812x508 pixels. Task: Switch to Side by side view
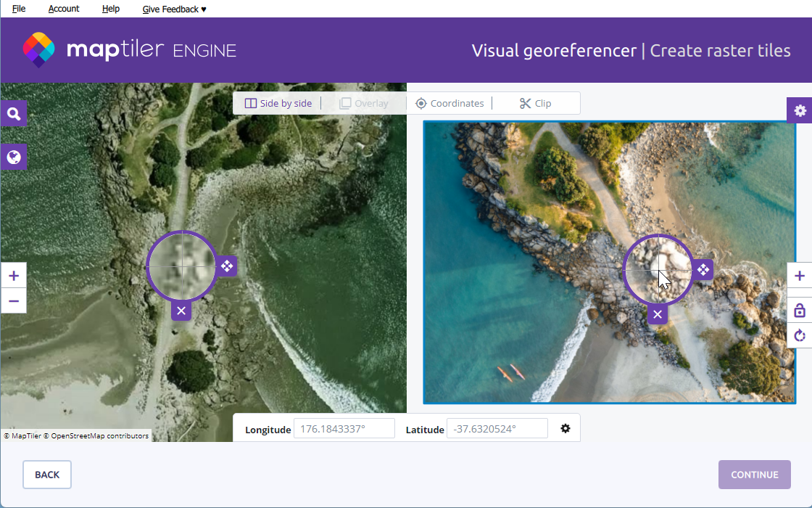pyautogui.click(x=278, y=104)
